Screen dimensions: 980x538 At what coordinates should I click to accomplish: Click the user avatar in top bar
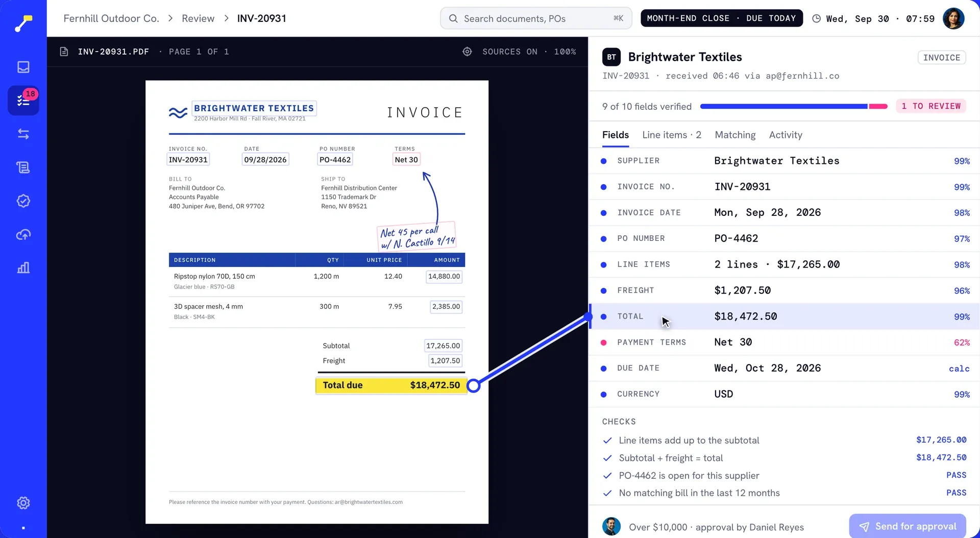pos(953,18)
